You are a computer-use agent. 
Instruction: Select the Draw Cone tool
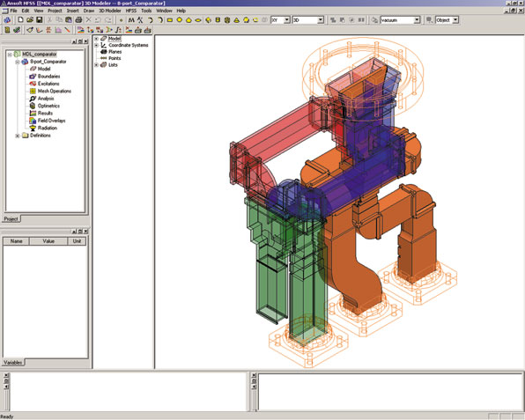pos(237,20)
